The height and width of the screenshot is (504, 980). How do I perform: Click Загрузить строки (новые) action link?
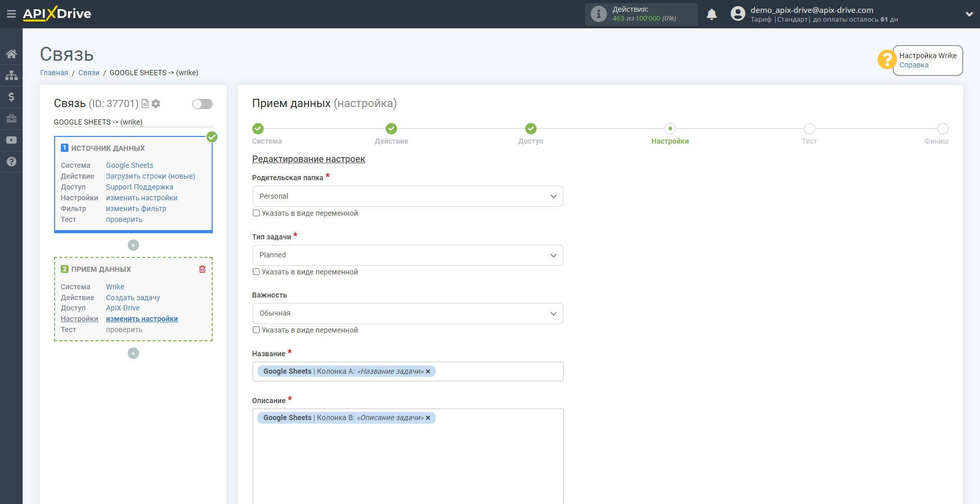tap(151, 176)
